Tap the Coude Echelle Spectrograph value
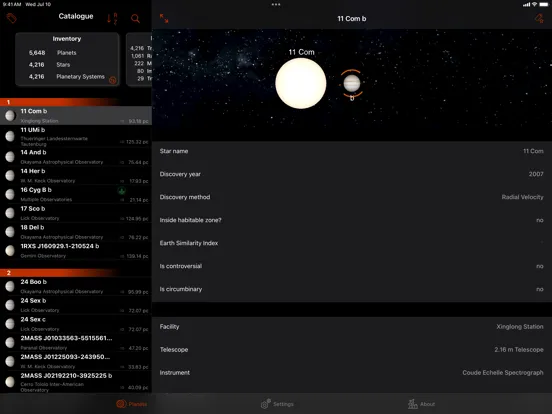This screenshot has height=414, width=552. click(503, 372)
